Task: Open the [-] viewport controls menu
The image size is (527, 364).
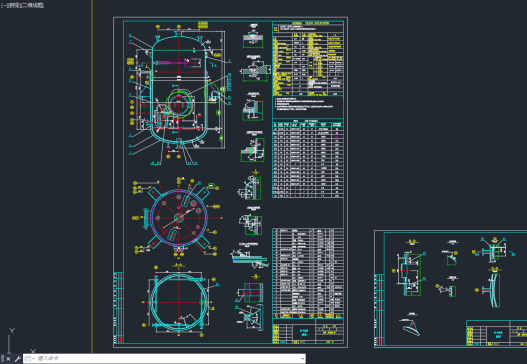Action: point(3,5)
